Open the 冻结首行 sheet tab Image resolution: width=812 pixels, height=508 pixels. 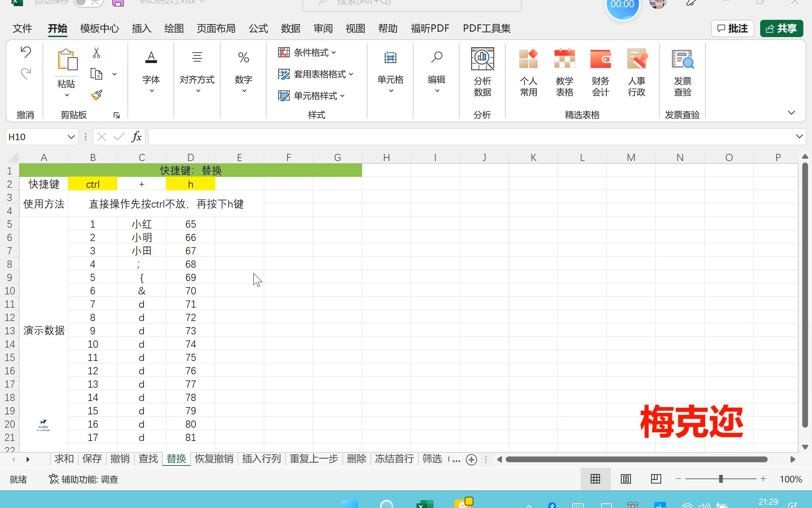point(394,459)
